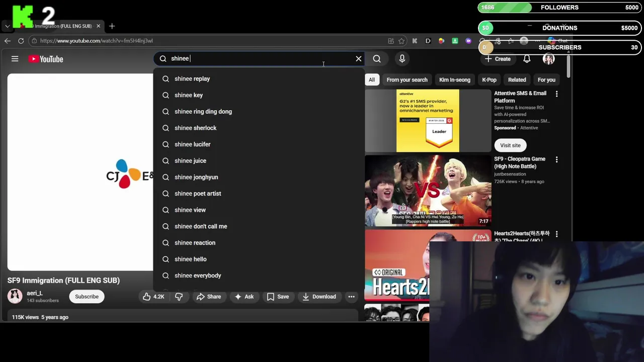Open the notifications bell
The height and width of the screenshot is (362, 644).
(527, 59)
